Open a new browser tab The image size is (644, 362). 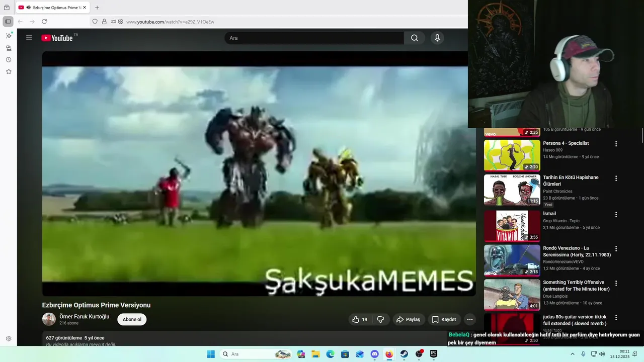tap(97, 8)
